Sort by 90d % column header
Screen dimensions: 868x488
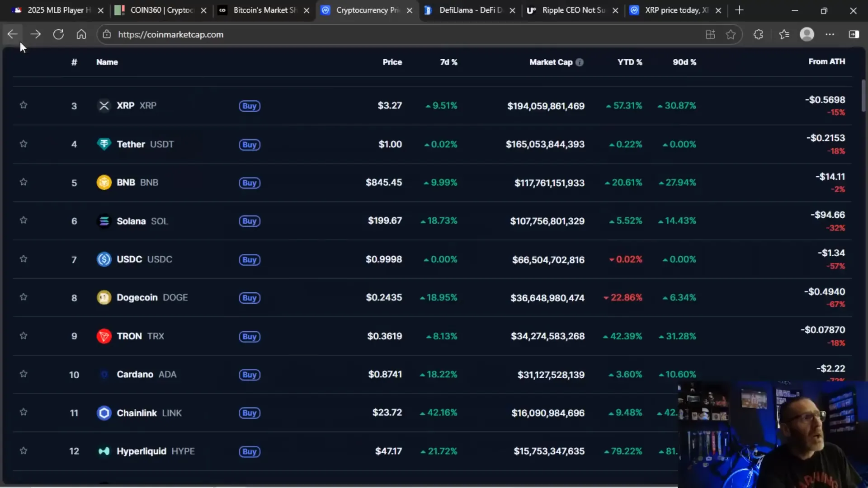[x=684, y=62]
